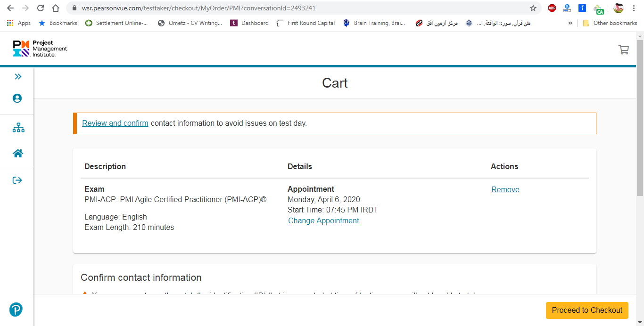This screenshot has width=644, height=326.
Task: Open the shopping cart icon
Action: [623, 49]
